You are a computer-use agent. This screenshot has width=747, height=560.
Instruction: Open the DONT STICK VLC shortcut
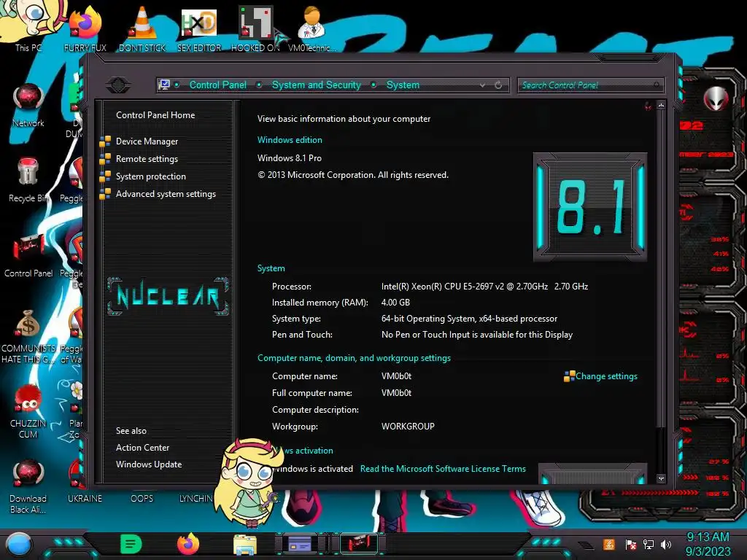tap(142, 28)
